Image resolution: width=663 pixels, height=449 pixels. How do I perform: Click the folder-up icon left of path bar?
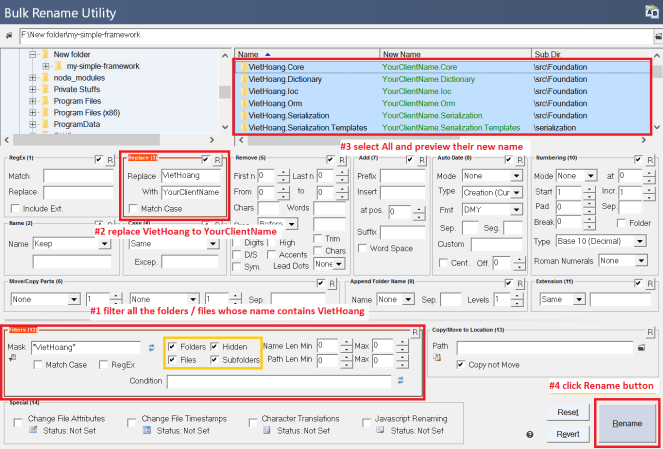10,34
